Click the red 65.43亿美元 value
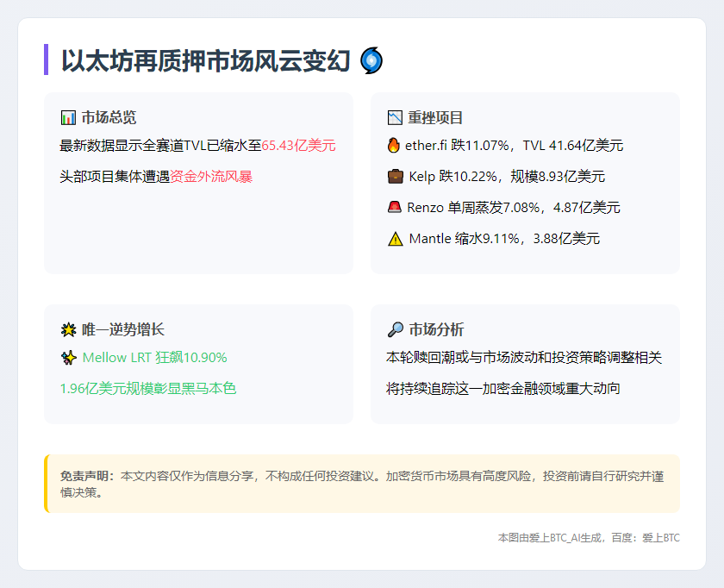This screenshot has width=724, height=588. [299, 146]
